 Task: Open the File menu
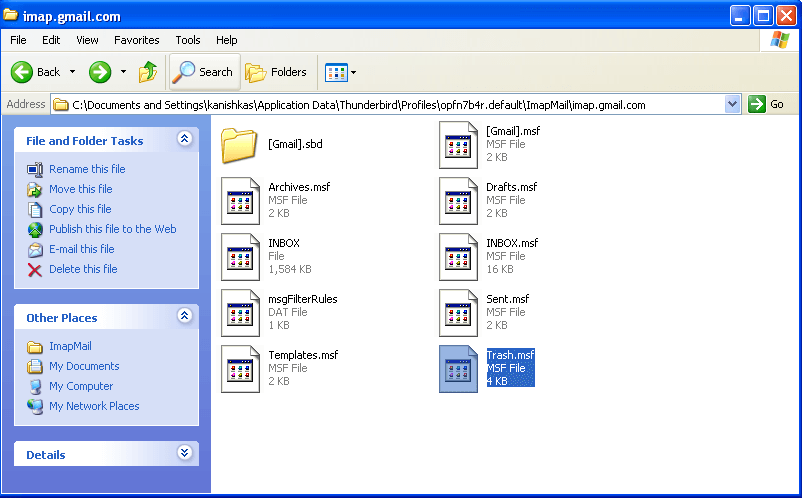(x=18, y=40)
